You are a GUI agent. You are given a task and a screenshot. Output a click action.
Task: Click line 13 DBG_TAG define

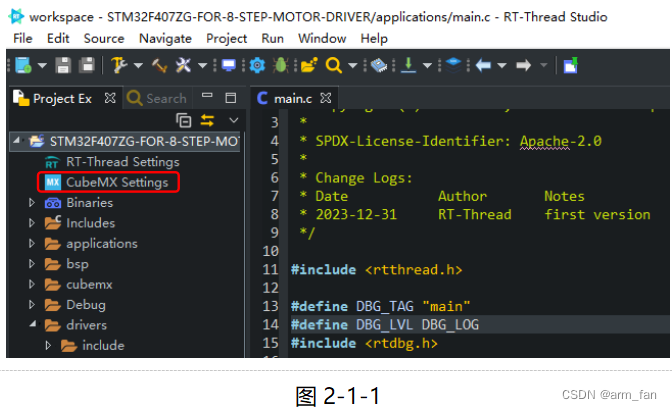pyautogui.click(x=380, y=306)
